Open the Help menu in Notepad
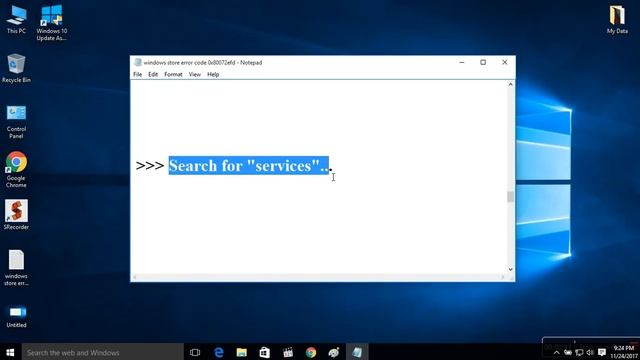Viewport: 640px width, 360px height. point(213,74)
